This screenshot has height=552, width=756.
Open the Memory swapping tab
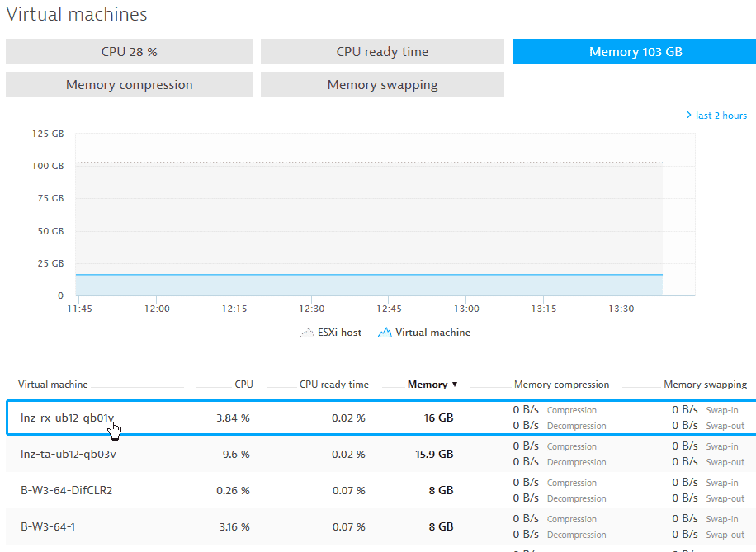pyautogui.click(x=382, y=84)
